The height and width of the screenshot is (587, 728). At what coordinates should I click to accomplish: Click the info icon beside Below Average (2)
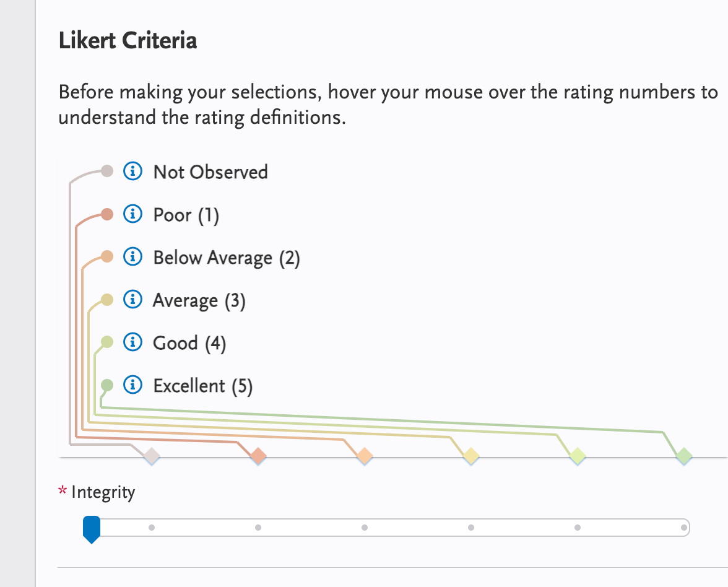132,257
